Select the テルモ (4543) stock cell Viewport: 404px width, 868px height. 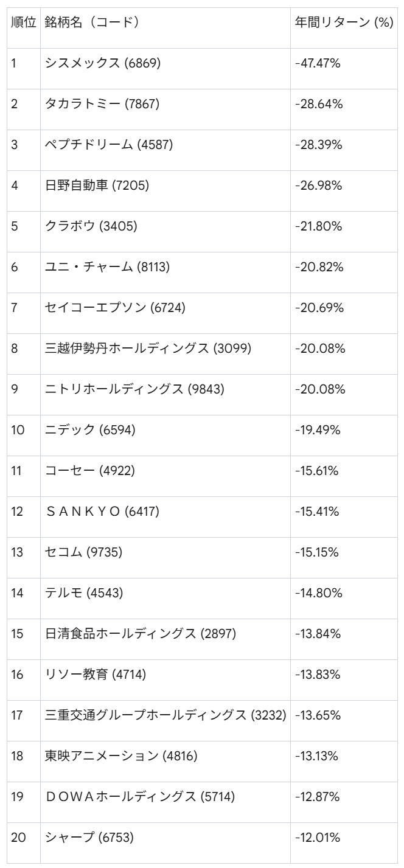pyautogui.click(x=84, y=592)
